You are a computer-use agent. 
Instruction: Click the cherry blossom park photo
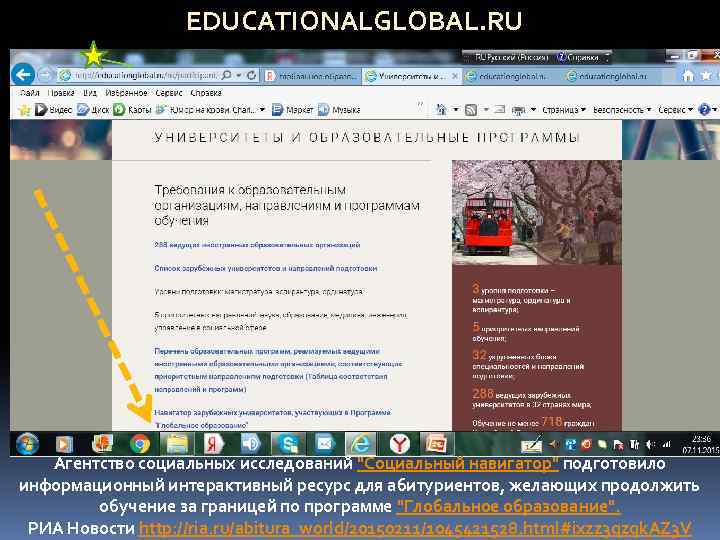(536, 213)
